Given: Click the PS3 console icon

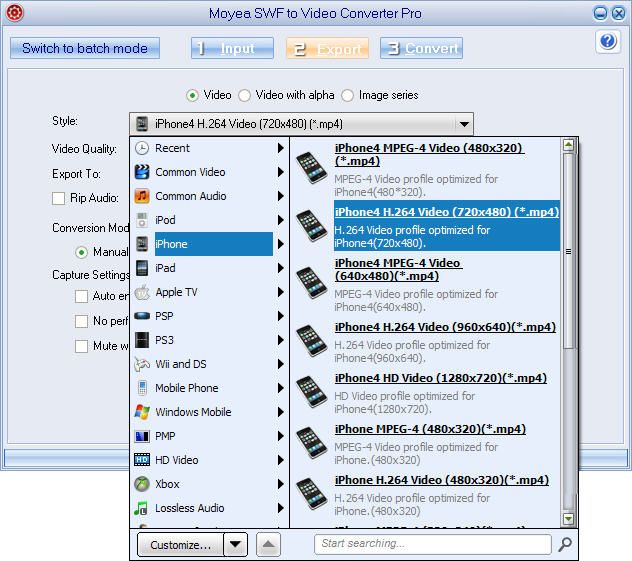Looking at the screenshot, I should [x=142, y=340].
